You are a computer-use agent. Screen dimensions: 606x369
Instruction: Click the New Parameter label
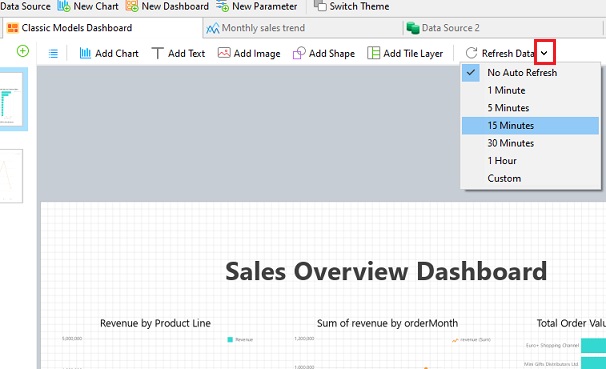click(265, 7)
